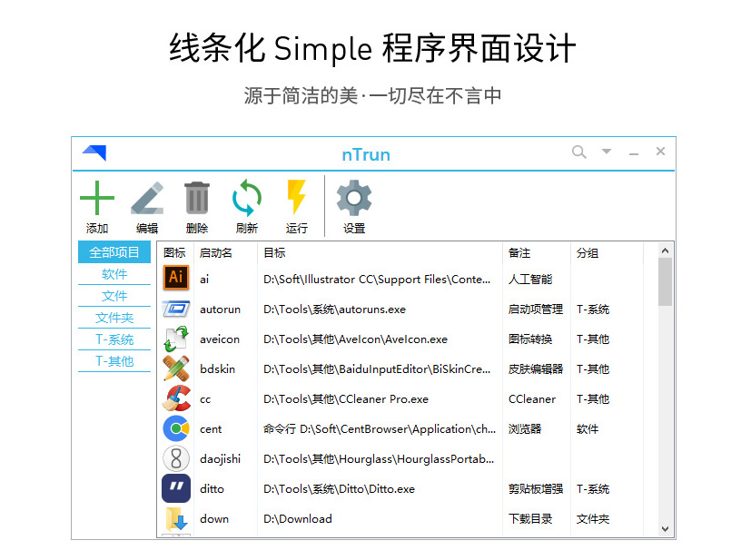Open 设置 (Settings) gear icon
The width and height of the screenshot is (751, 560).
tap(354, 198)
